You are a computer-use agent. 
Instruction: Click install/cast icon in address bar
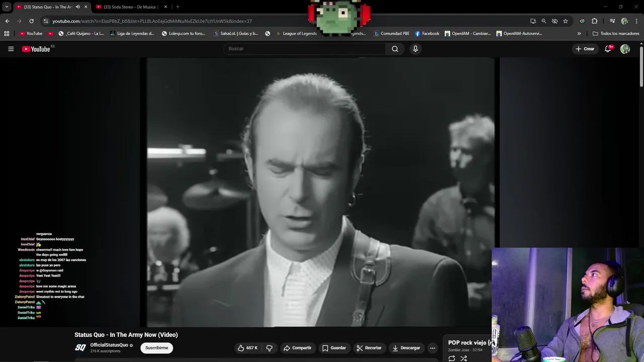533,21
